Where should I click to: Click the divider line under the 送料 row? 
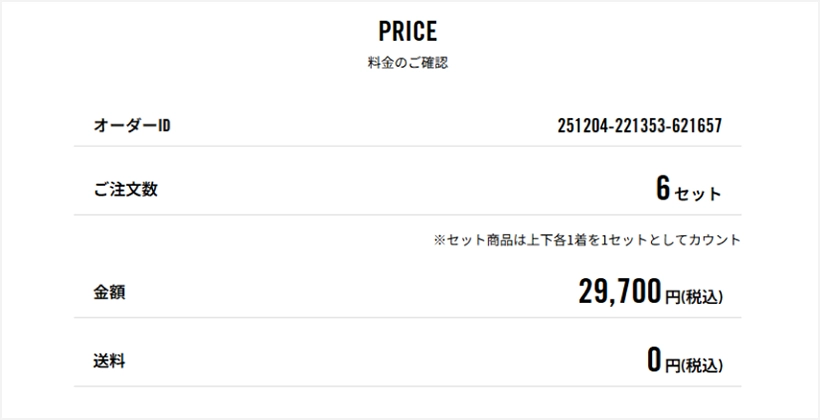(x=408, y=386)
